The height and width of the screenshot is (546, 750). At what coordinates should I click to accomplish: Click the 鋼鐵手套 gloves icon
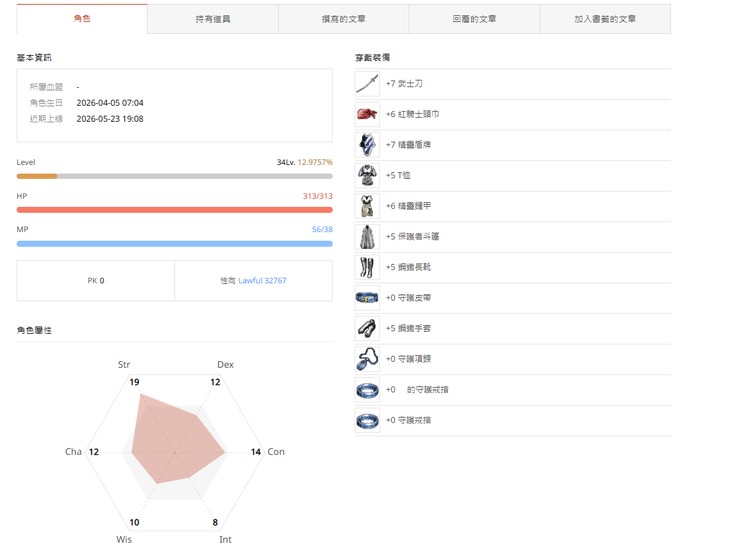pyautogui.click(x=367, y=328)
